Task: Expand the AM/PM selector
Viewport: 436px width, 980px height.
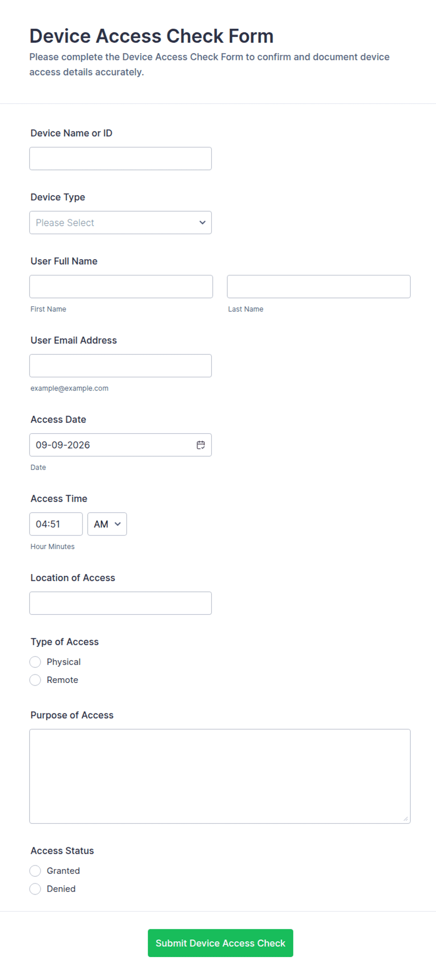Action: 107,524
